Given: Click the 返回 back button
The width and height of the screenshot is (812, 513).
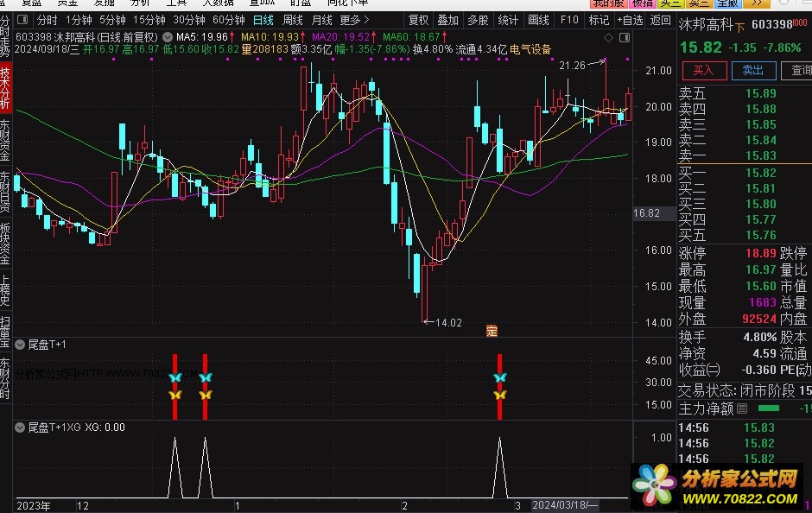Looking at the screenshot, I should click(x=660, y=20).
